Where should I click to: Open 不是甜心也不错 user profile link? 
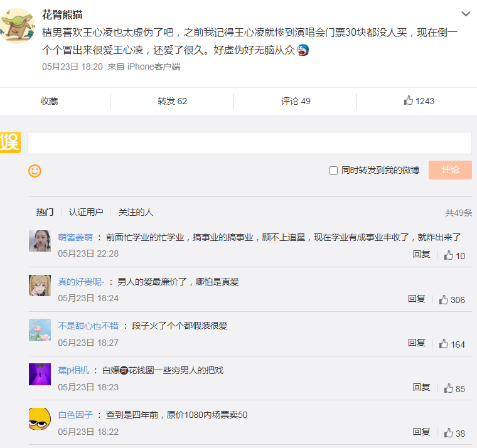[x=88, y=326]
